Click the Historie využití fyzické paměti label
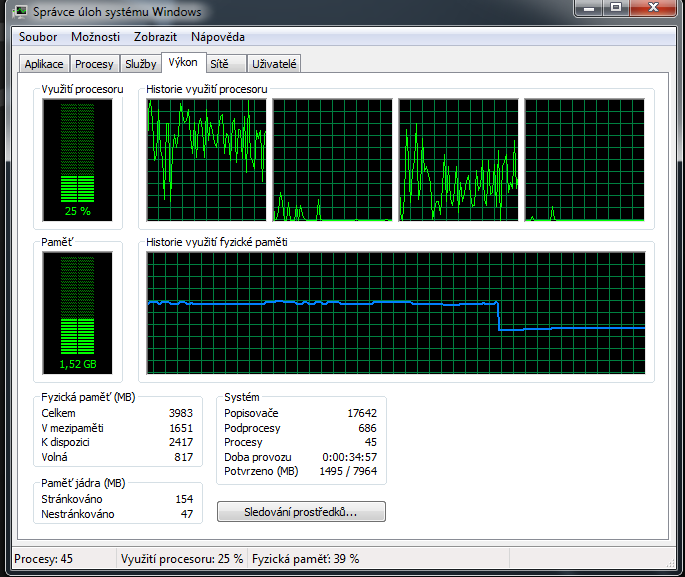 [217, 242]
